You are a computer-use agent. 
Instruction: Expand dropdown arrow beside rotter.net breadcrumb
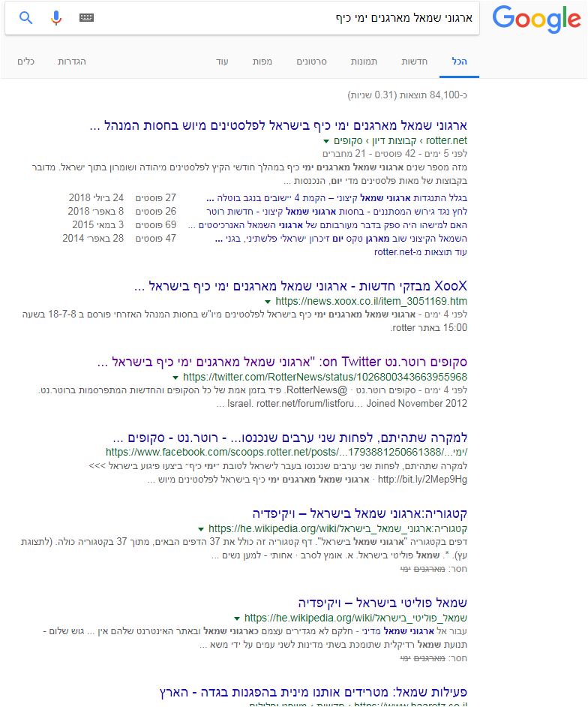point(326,141)
